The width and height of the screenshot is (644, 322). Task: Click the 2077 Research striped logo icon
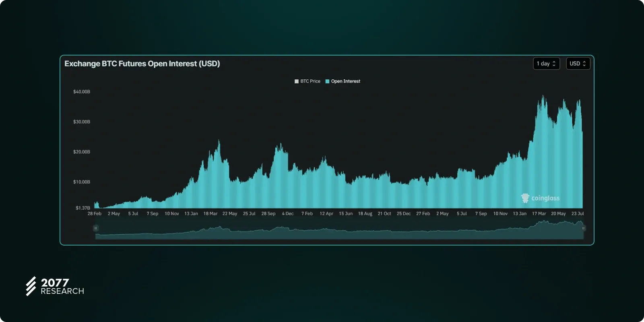31,286
